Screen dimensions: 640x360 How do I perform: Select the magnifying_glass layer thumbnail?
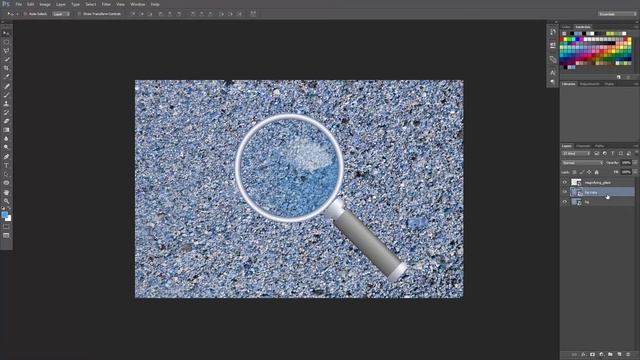(x=576, y=182)
